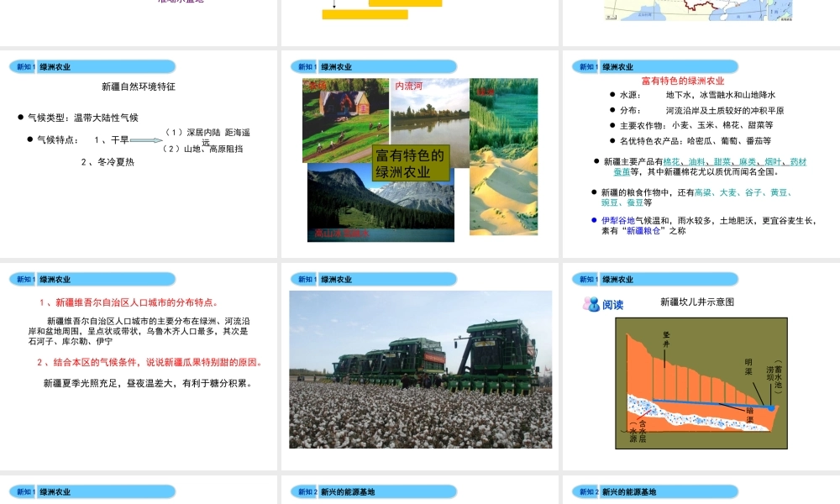The width and height of the screenshot is (840, 504).
Task: Click the red heading 1、新疆维吾尔自治区人口城市的分布特点
Action: pyautogui.click(x=129, y=302)
